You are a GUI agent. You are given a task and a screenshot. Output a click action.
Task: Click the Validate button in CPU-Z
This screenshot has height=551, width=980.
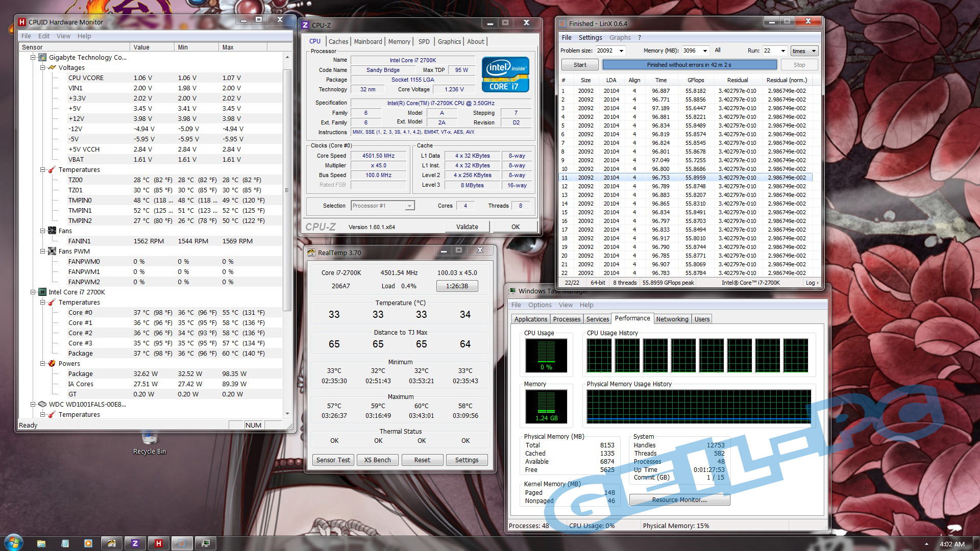coord(467,227)
